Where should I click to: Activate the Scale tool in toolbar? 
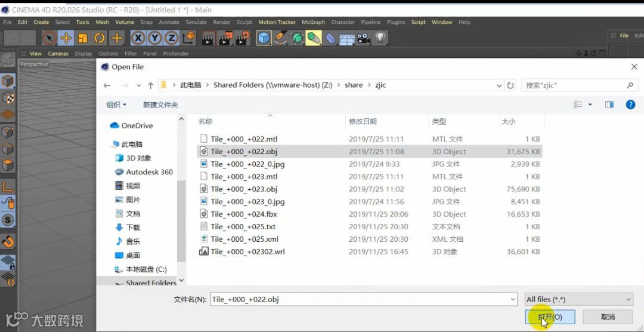coord(82,38)
